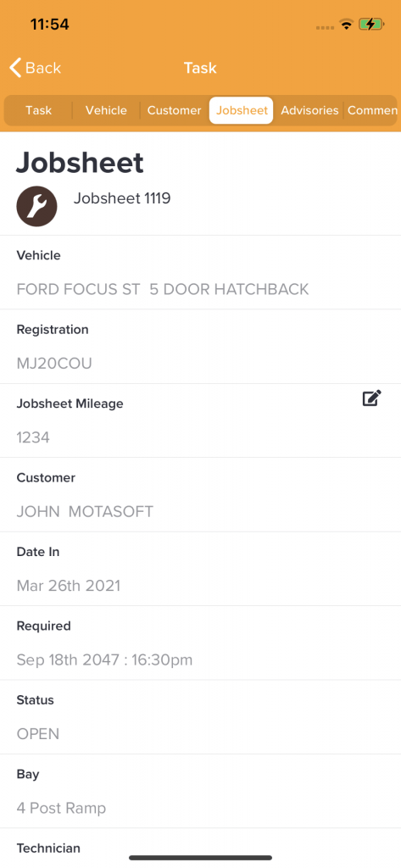Tap the Date In value Mar 26th 2021
The image size is (401, 868).
pos(69,586)
